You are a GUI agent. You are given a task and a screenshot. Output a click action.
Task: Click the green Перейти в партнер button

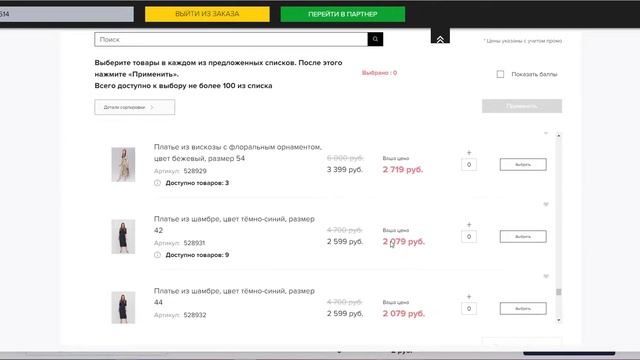click(343, 14)
